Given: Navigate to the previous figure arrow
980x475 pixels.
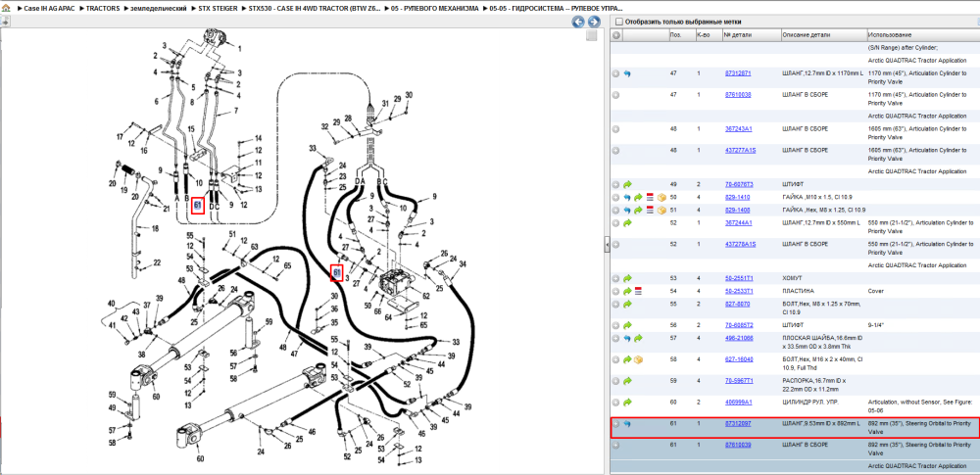Looking at the screenshot, I should [578, 22].
